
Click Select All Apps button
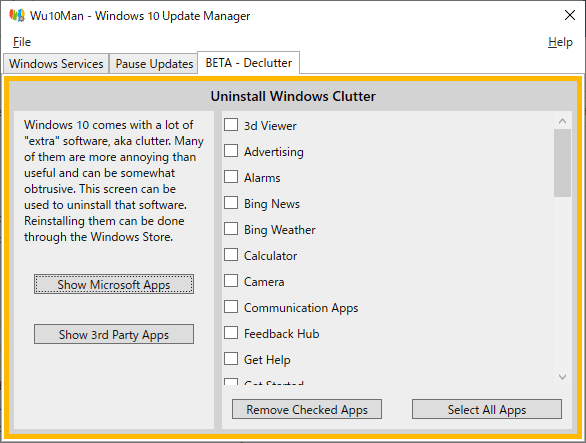click(x=487, y=409)
